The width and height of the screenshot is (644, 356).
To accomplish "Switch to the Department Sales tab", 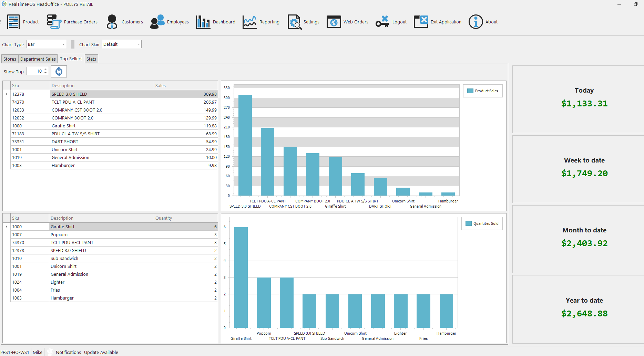I will [x=38, y=59].
